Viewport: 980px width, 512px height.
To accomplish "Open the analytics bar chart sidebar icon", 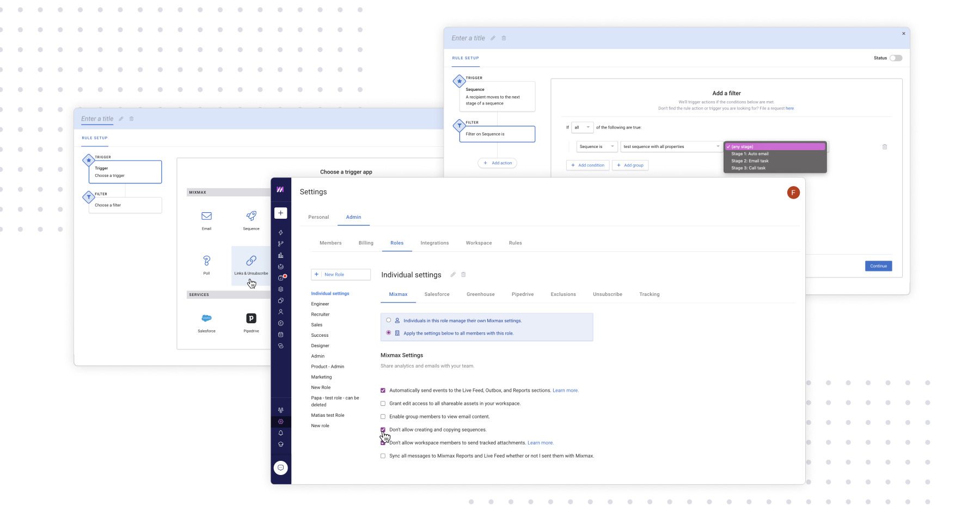I will tap(280, 255).
